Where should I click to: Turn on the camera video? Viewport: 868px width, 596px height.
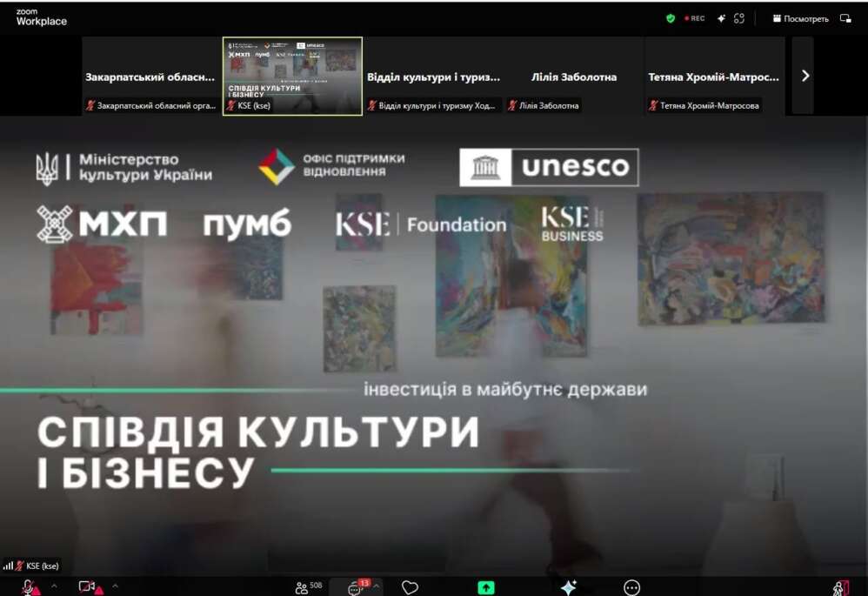(88, 587)
